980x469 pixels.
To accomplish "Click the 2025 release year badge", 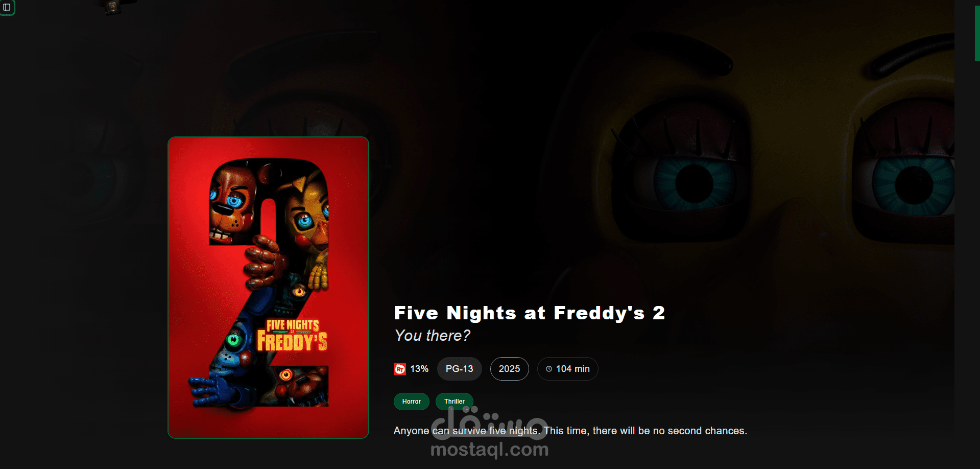I will 510,369.
